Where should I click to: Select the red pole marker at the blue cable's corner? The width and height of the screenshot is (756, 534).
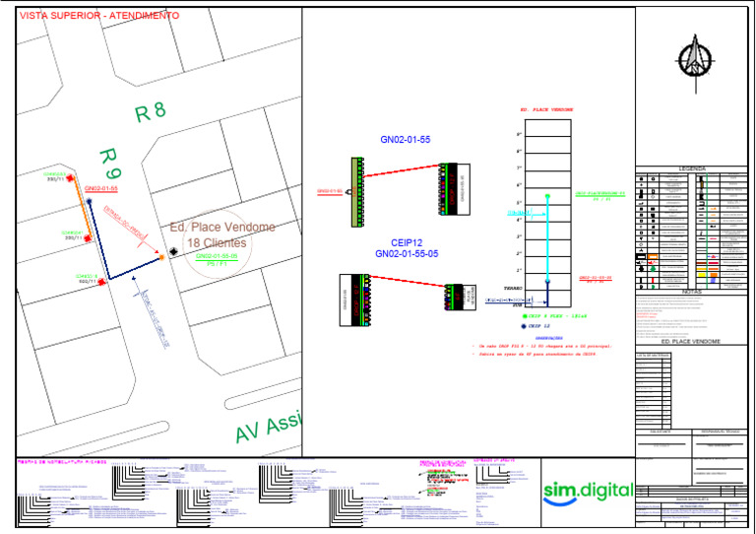click(101, 282)
